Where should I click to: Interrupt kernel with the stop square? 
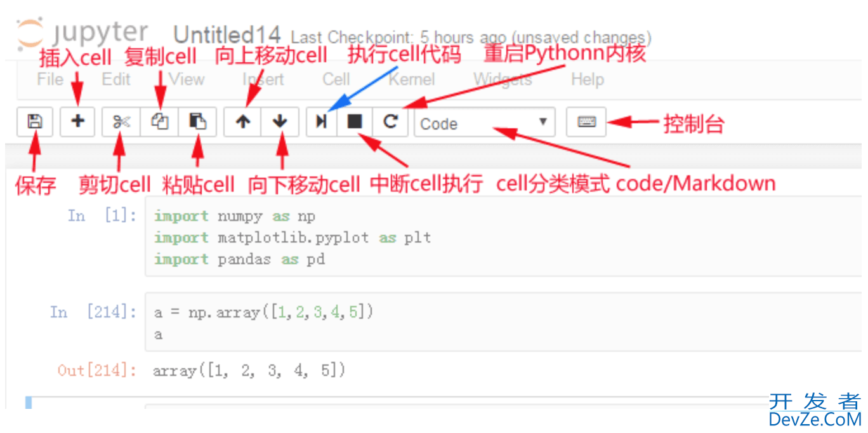[355, 121]
